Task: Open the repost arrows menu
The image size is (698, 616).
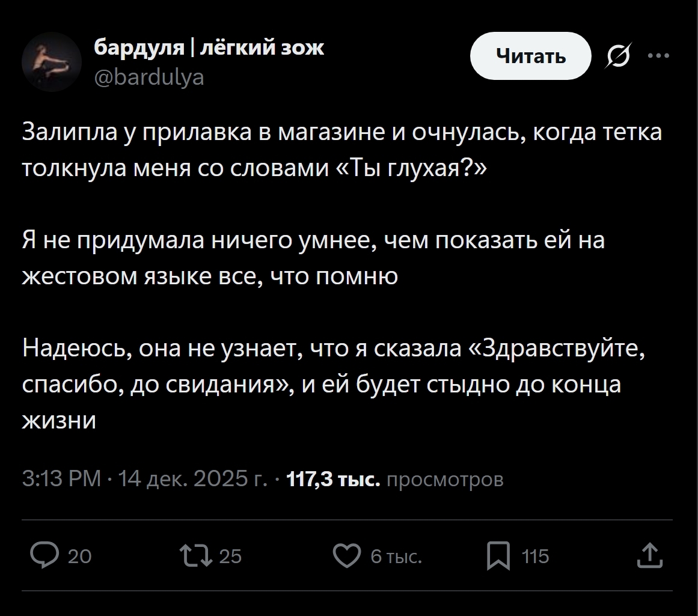Action: pyautogui.click(x=197, y=556)
